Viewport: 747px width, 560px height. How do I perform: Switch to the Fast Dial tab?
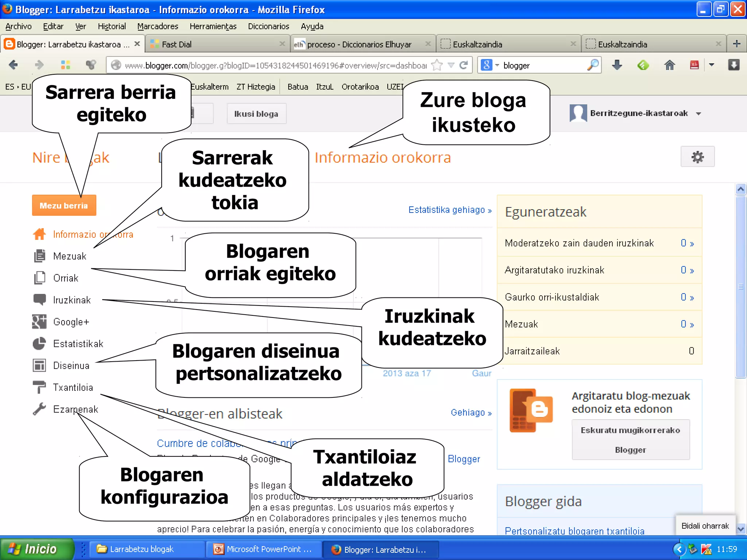218,44
